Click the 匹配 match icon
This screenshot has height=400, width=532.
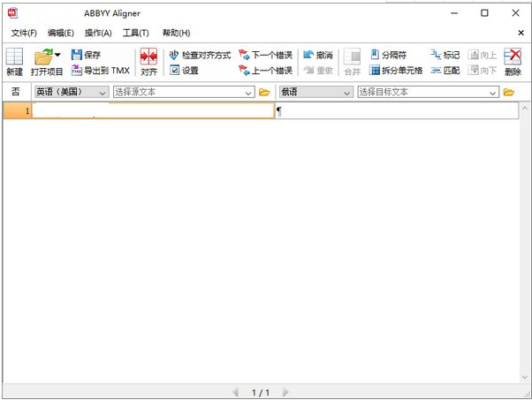pyautogui.click(x=436, y=70)
